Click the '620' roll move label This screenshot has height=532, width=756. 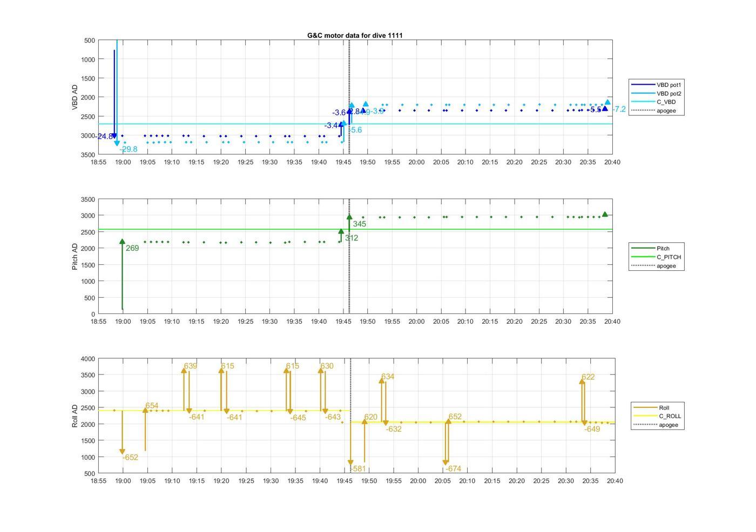pos(370,417)
